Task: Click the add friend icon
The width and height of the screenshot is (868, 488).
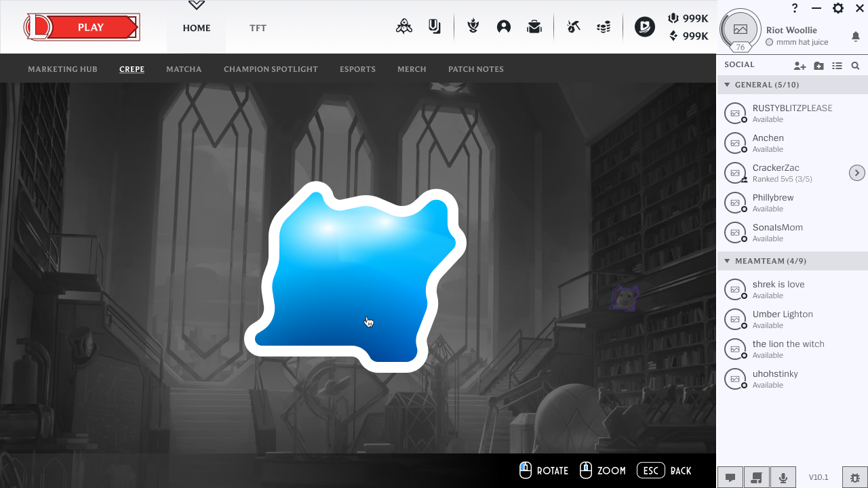Action: (x=800, y=66)
